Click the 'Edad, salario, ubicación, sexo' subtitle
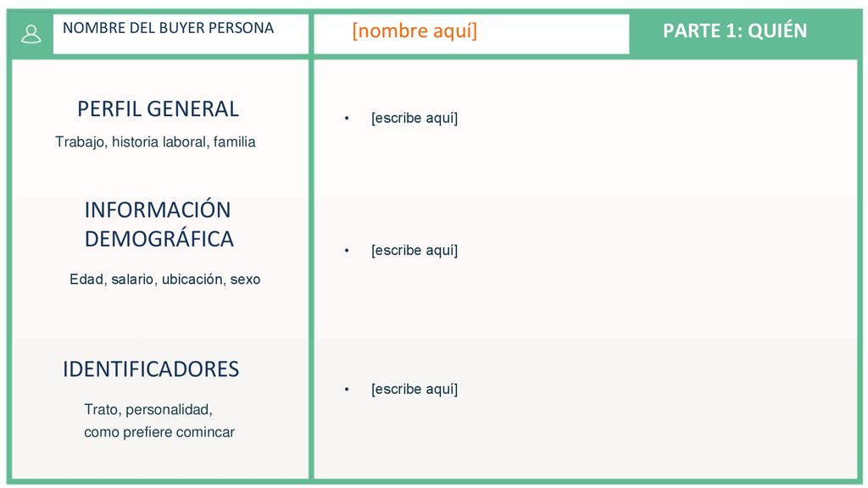 tap(165, 279)
